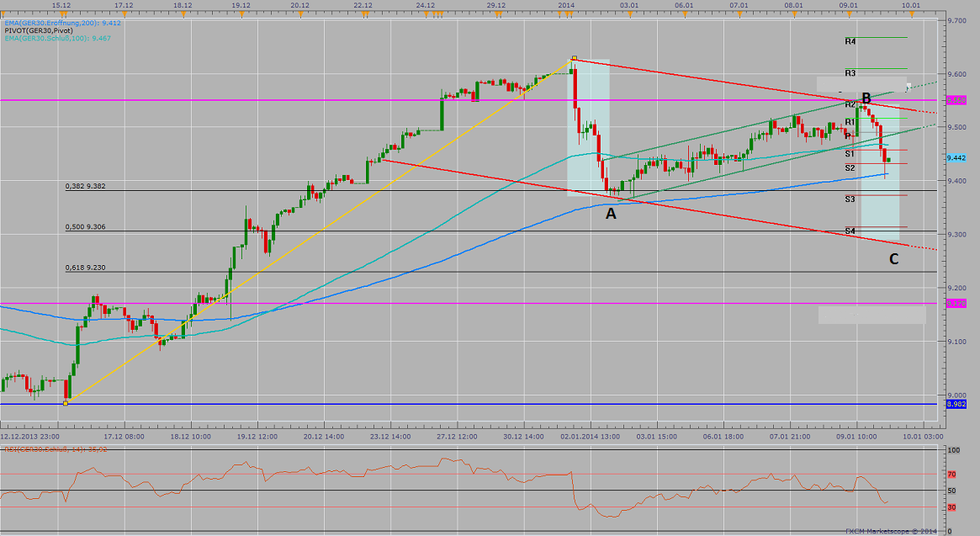
Task: Click the S4 support level label
Action: 848,229
